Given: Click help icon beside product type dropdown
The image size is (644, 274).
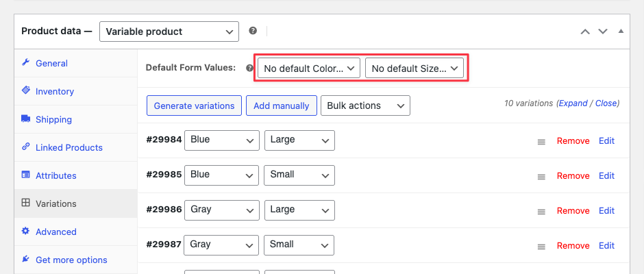Looking at the screenshot, I should 253,31.
